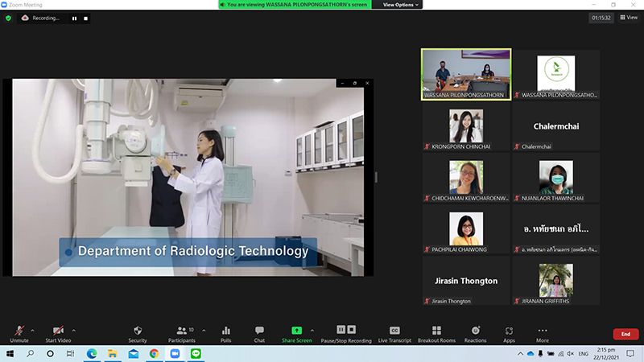Open the Security shield menu
This screenshot has height=362, width=644.
pyautogui.click(x=138, y=334)
